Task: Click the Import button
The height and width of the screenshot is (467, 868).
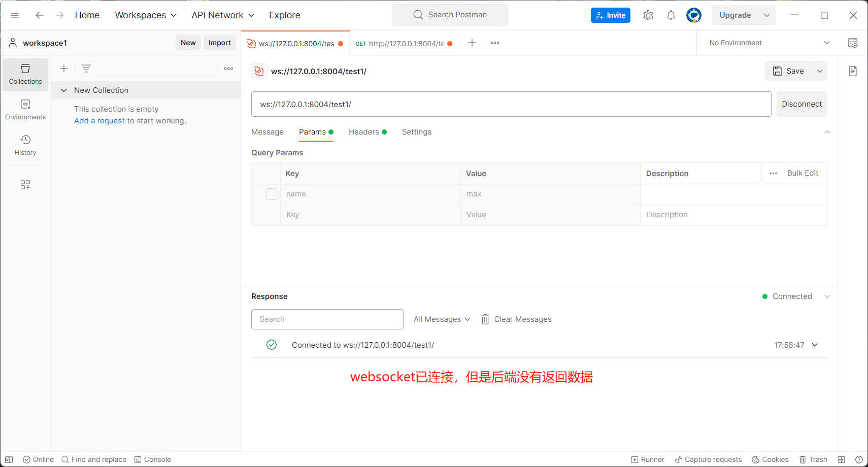Action: [x=220, y=43]
